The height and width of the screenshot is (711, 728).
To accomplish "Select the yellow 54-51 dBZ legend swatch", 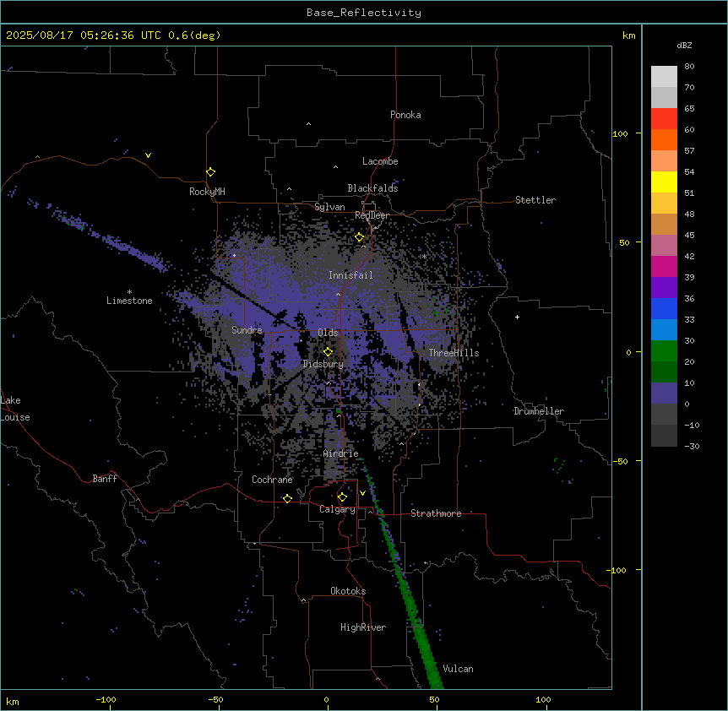I will (664, 182).
